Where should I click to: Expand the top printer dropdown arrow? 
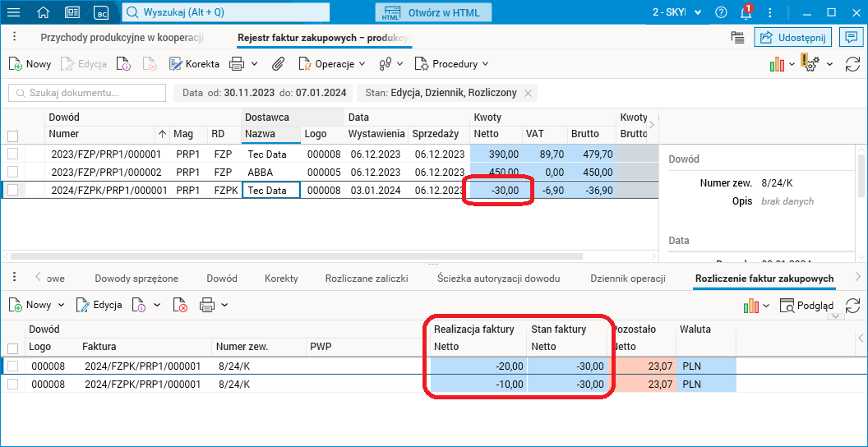(255, 63)
